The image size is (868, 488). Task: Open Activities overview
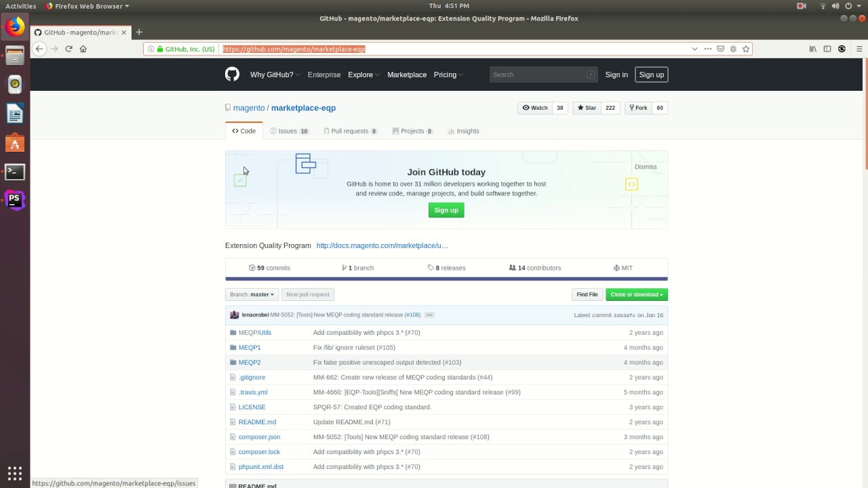(x=20, y=6)
